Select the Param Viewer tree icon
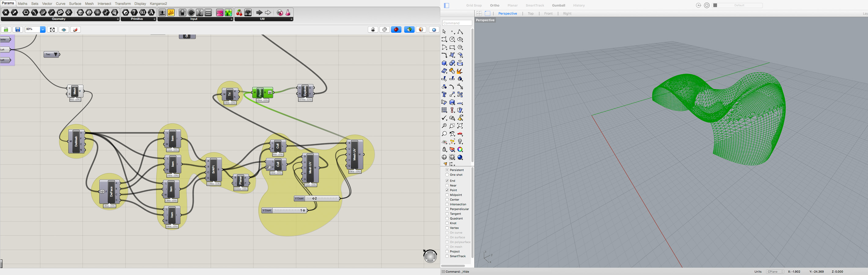The width and height of the screenshot is (868, 275). tap(248, 13)
